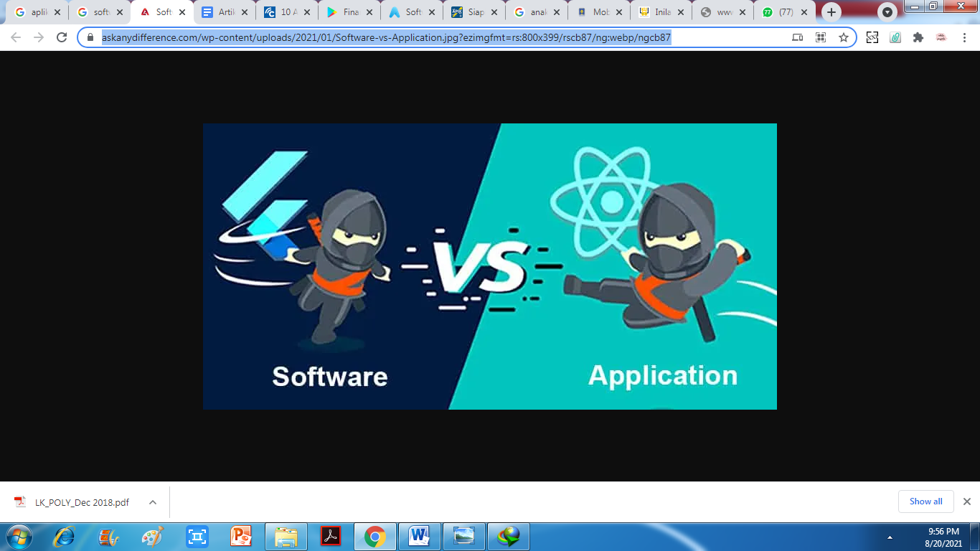Open the Windows Start menu
980x551 pixels.
(19, 536)
